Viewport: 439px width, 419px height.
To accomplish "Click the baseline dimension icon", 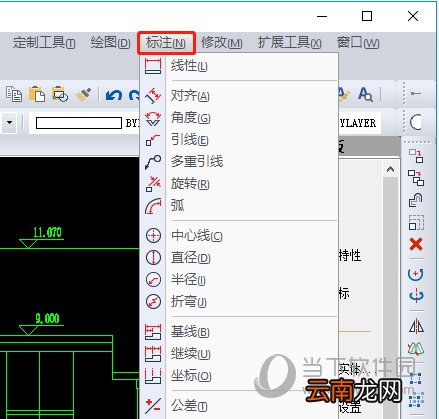I will click(153, 332).
